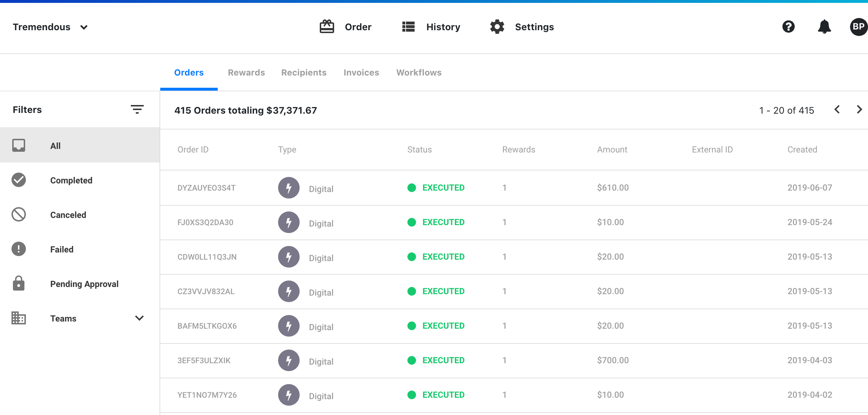Image resolution: width=868 pixels, height=415 pixels.
Task: Select the All filter
Action: point(80,145)
